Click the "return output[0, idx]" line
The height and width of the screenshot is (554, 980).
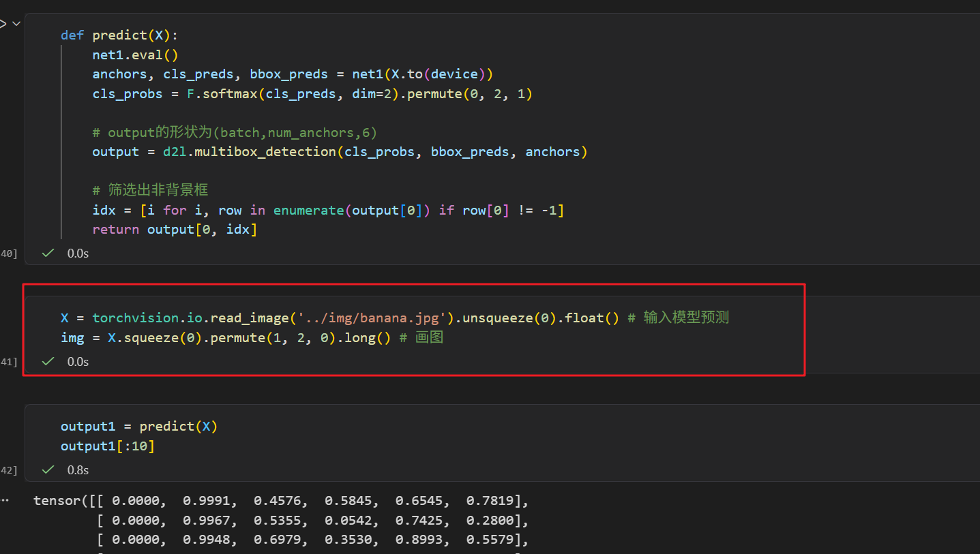point(175,230)
